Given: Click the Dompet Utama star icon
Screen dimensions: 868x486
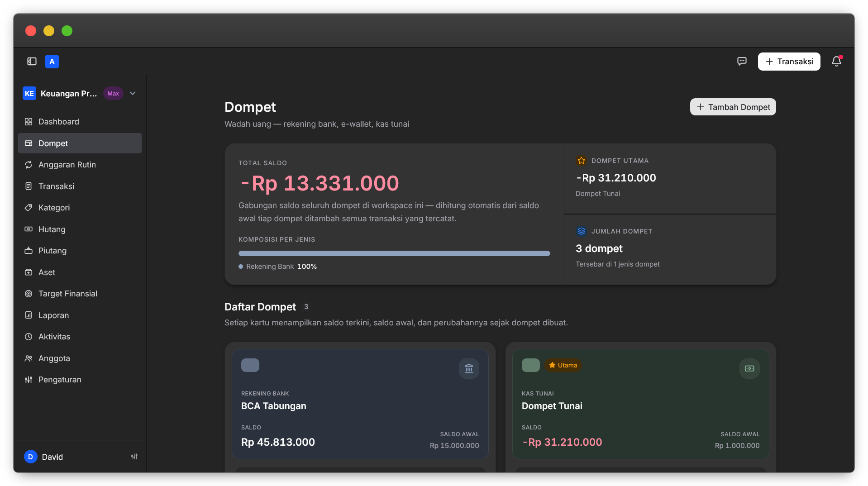Looking at the screenshot, I should coord(582,161).
